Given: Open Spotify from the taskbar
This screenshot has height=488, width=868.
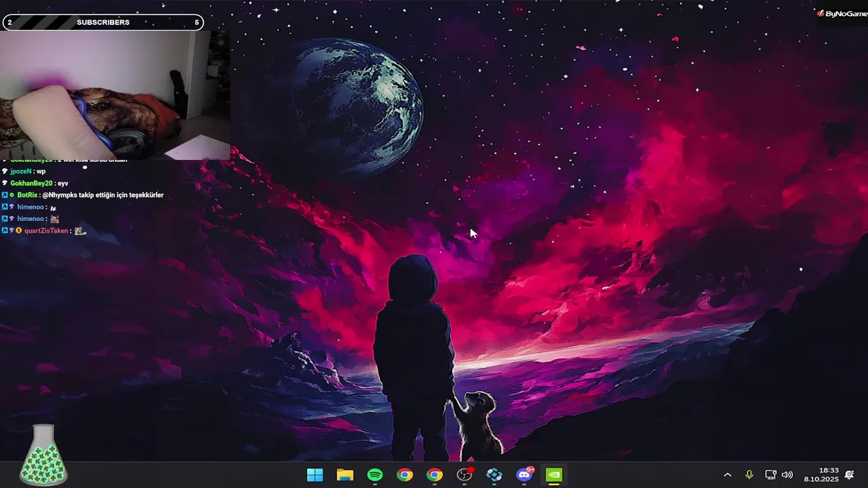Looking at the screenshot, I should [x=375, y=474].
